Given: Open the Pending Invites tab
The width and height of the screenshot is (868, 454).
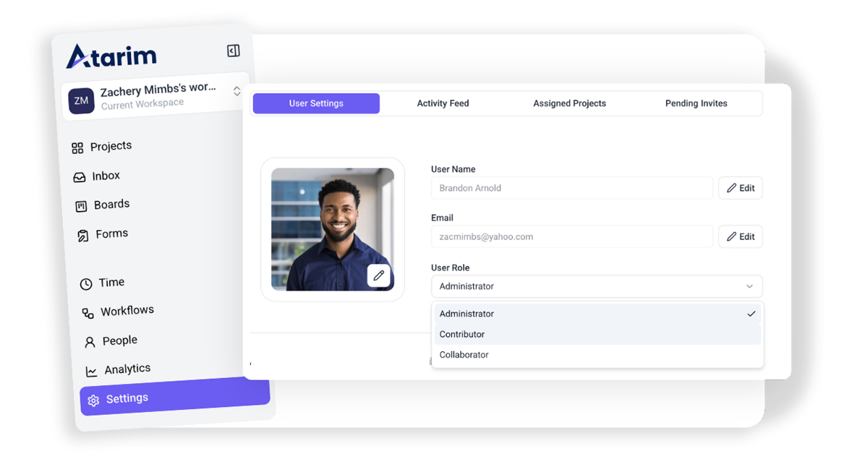Looking at the screenshot, I should pos(696,103).
